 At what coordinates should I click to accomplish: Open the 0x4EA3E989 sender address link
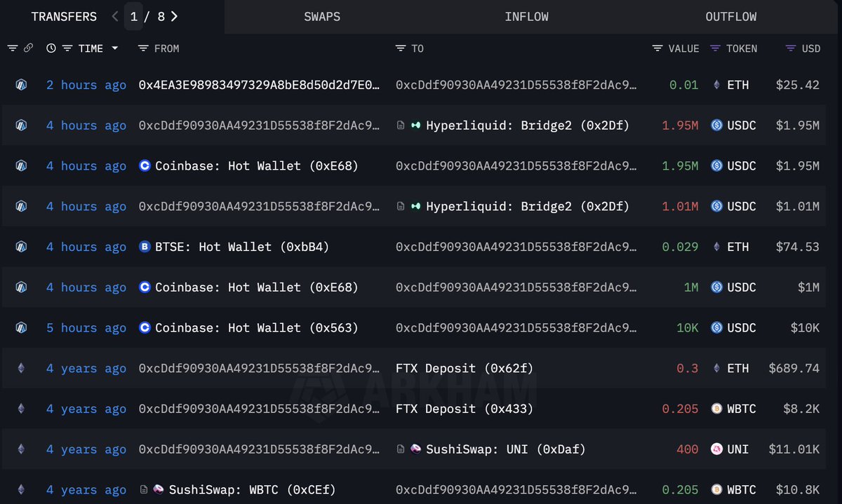pos(260,85)
